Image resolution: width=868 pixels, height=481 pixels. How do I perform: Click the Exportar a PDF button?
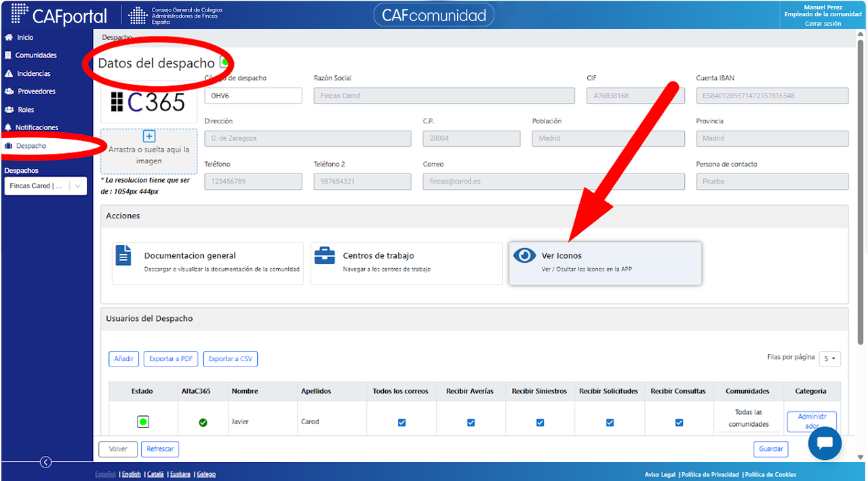(x=171, y=359)
